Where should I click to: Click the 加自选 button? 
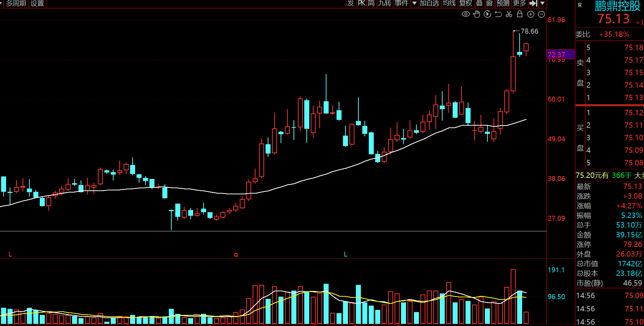click(x=429, y=3)
